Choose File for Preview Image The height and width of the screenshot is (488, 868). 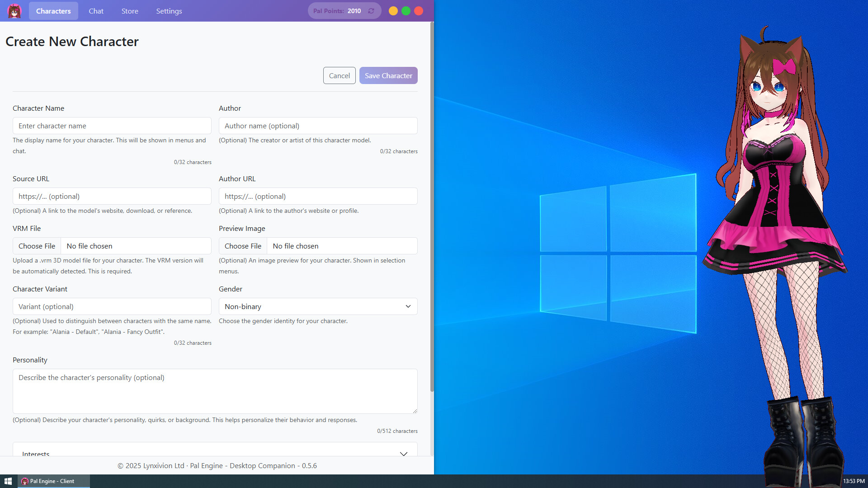click(243, 246)
